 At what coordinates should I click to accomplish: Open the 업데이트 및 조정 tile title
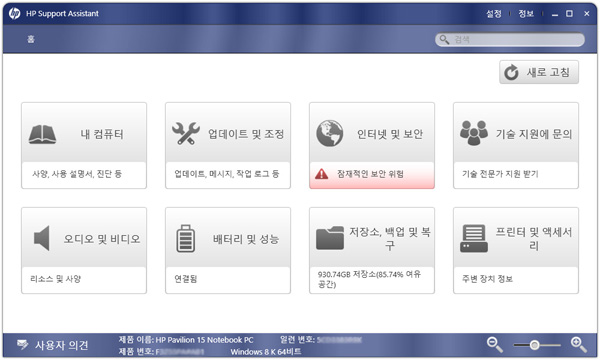click(x=246, y=134)
